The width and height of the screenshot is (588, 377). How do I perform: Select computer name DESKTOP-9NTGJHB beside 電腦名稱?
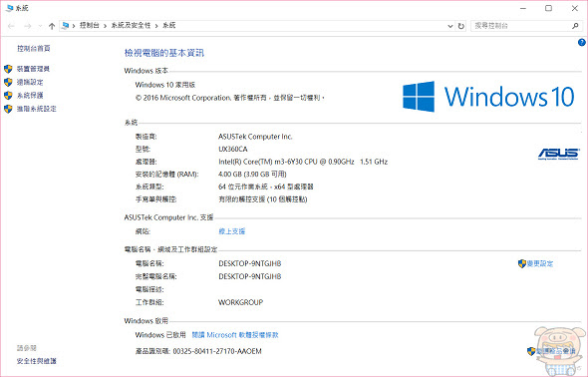pyautogui.click(x=250, y=263)
